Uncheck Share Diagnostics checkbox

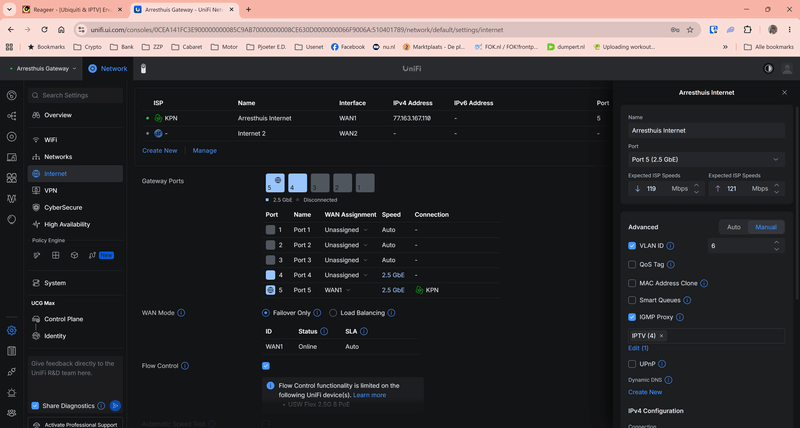tap(35, 406)
